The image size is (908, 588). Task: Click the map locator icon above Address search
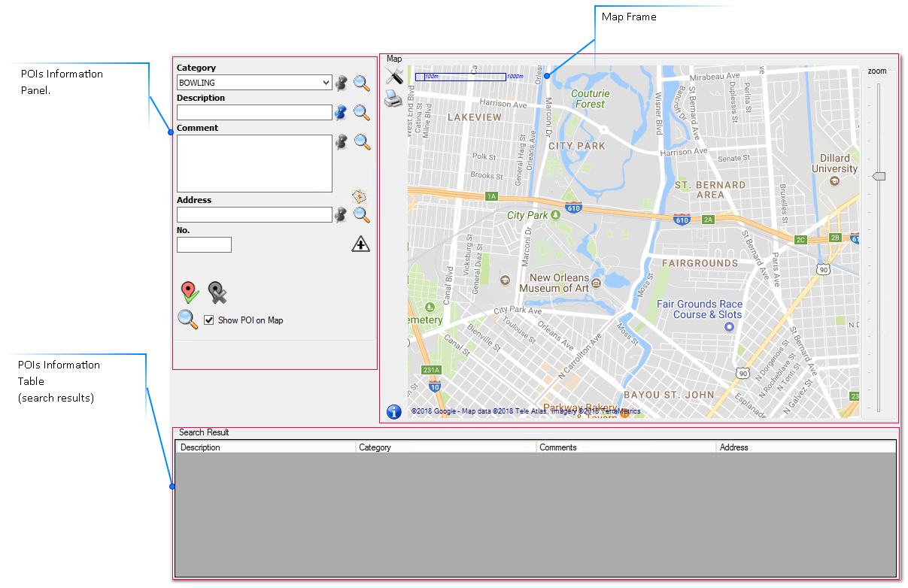pyautogui.click(x=360, y=197)
